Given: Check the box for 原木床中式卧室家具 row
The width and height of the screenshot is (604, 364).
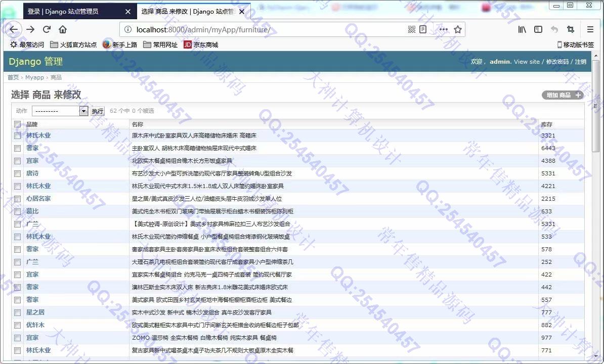Looking at the screenshot, I should pos(17,136).
